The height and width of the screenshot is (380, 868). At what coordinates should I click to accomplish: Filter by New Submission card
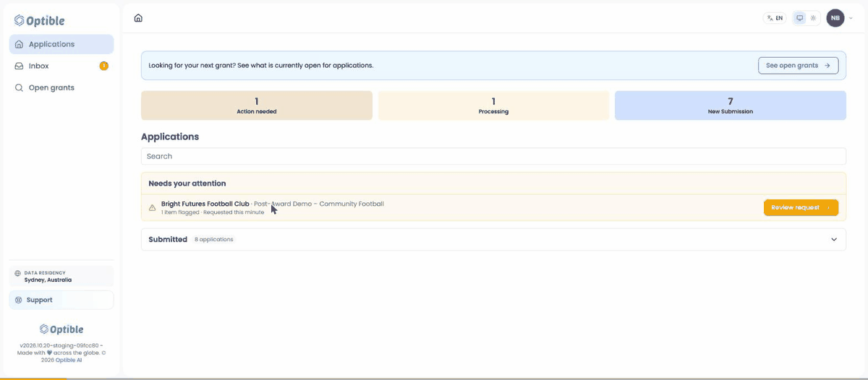(731, 105)
